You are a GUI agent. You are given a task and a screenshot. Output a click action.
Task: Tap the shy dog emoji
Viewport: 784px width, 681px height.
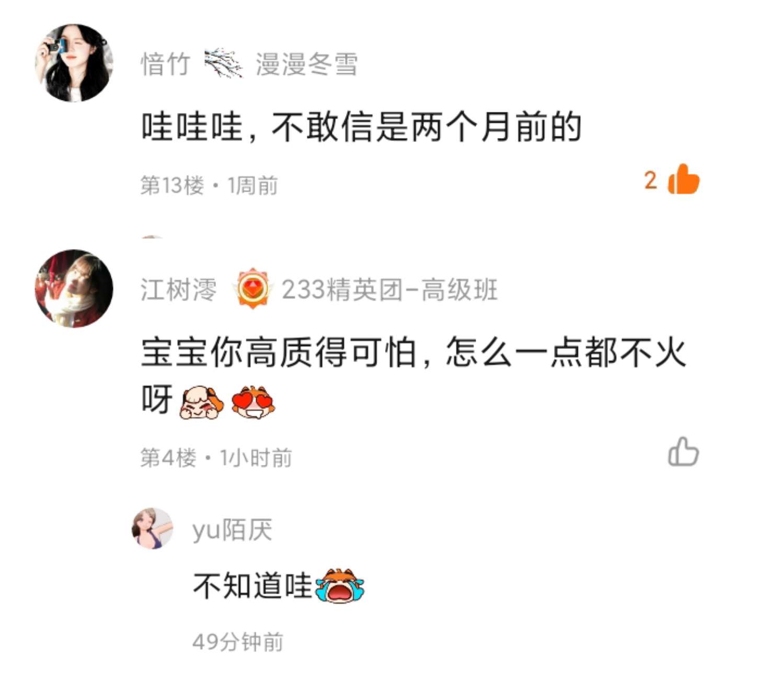pos(201,402)
